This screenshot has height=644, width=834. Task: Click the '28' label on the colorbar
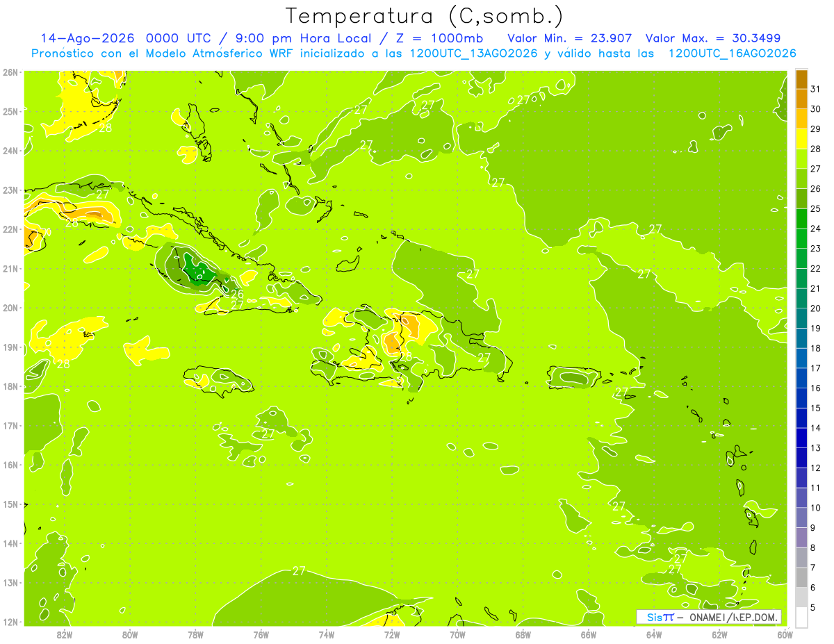coord(816,149)
